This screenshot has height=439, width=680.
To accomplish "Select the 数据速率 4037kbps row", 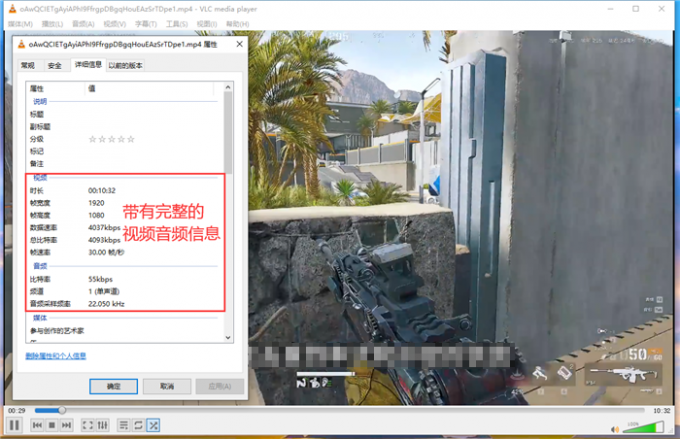I will (x=124, y=228).
